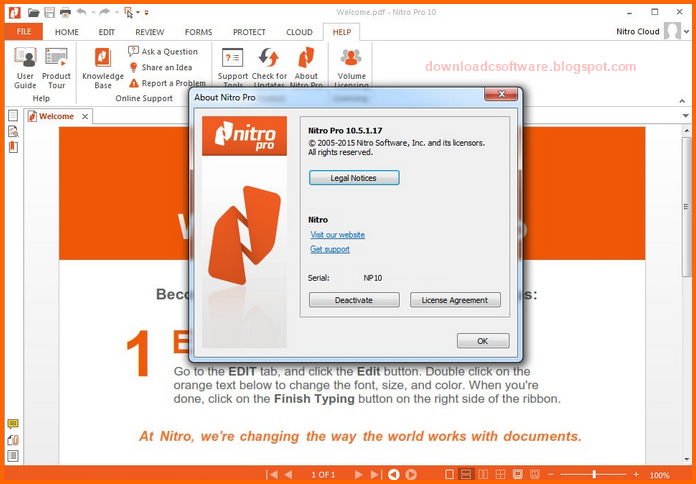
Task: Choose Ask a Question
Action: (x=163, y=52)
